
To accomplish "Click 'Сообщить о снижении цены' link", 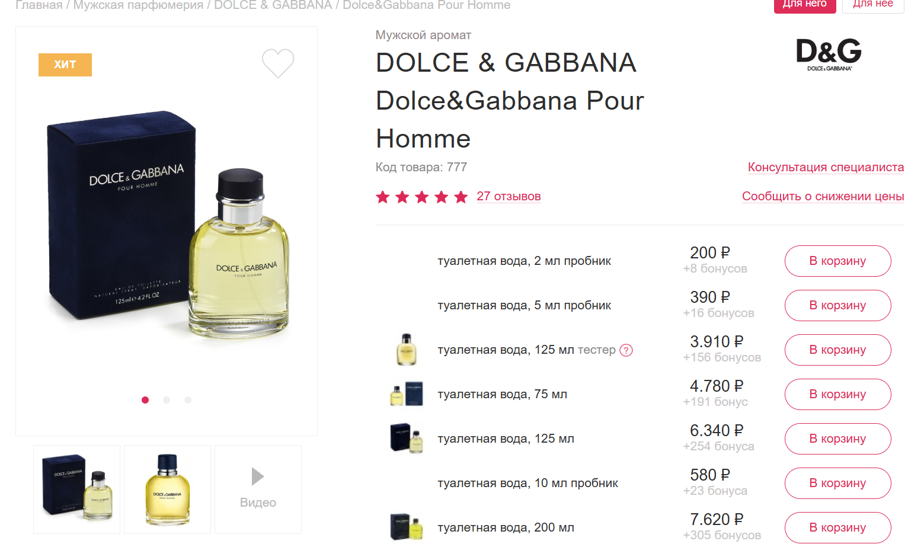I will pyautogui.click(x=823, y=196).
